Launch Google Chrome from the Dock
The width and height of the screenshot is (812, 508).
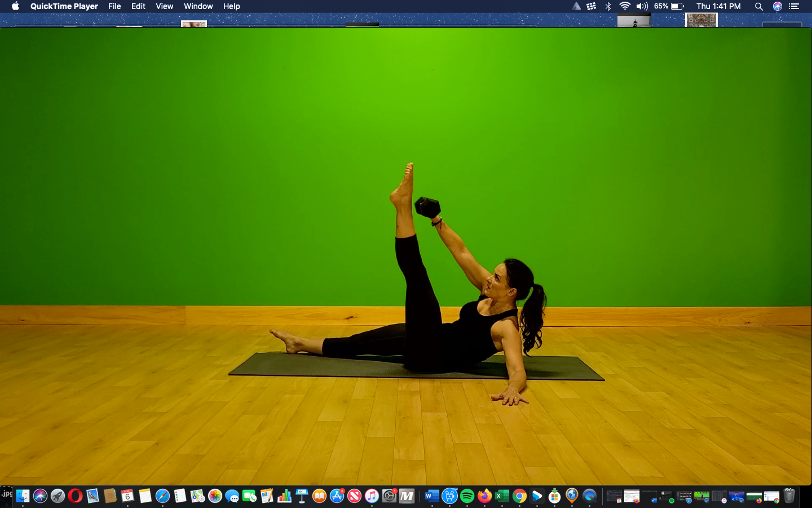point(519,497)
